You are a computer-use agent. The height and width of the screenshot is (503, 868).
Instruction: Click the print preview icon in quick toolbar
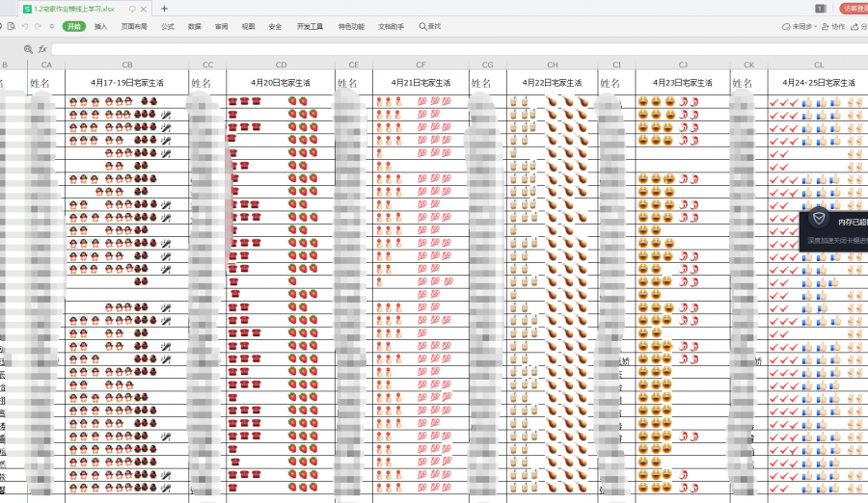click(12, 26)
